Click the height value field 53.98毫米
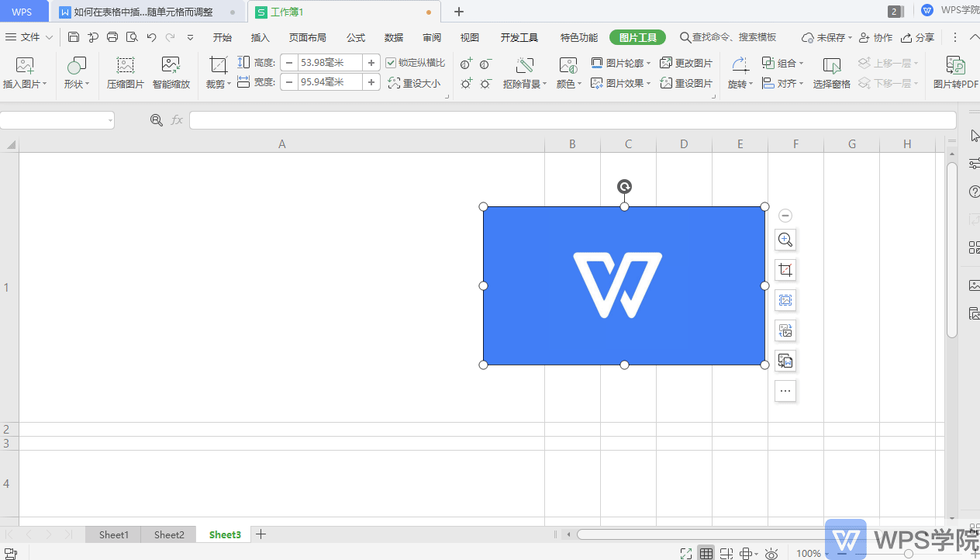 click(330, 63)
